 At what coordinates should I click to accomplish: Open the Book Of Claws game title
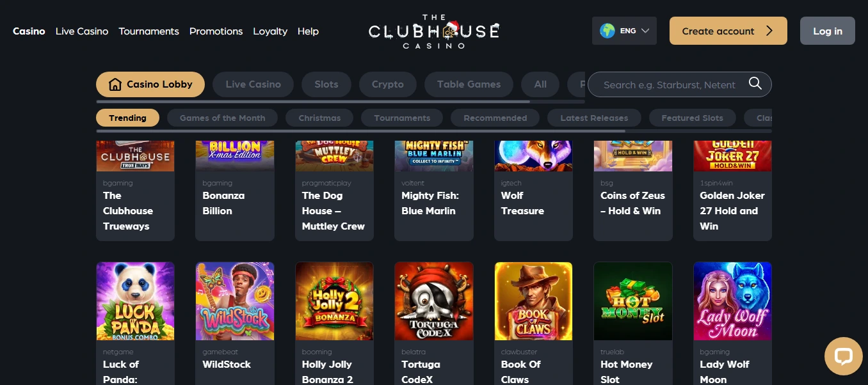[521, 372]
